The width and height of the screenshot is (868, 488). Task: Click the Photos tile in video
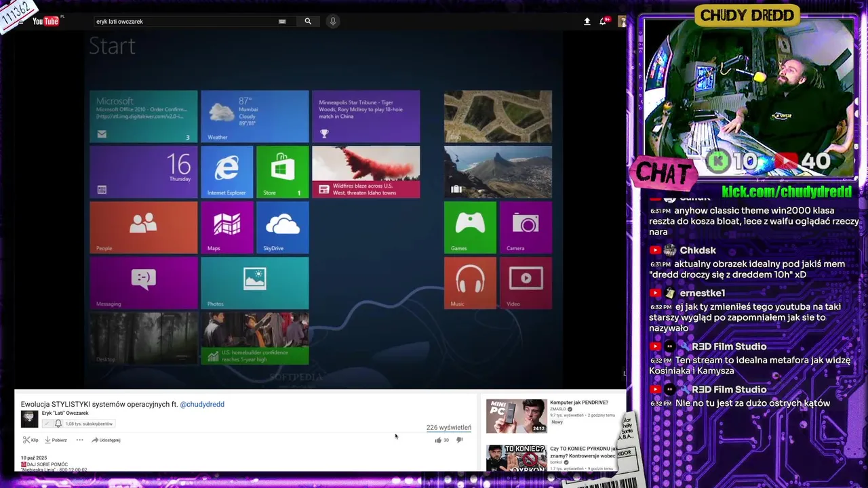(x=254, y=283)
